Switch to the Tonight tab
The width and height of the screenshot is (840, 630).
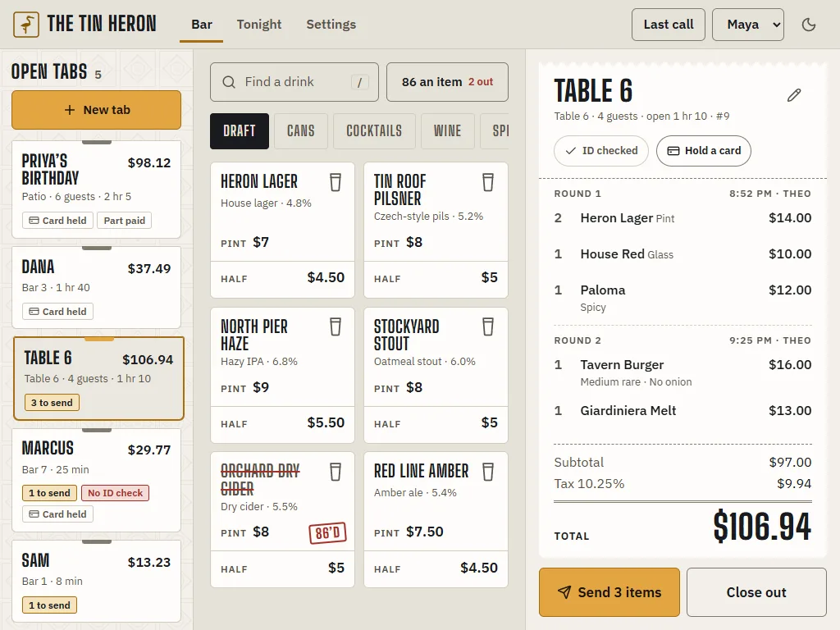[x=259, y=25]
